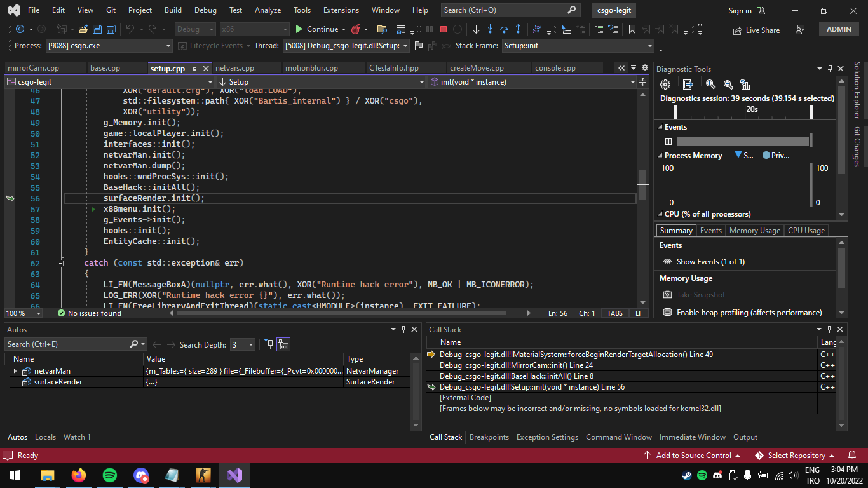
Task: Click the Save All files icon
Action: pyautogui.click(x=111, y=29)
